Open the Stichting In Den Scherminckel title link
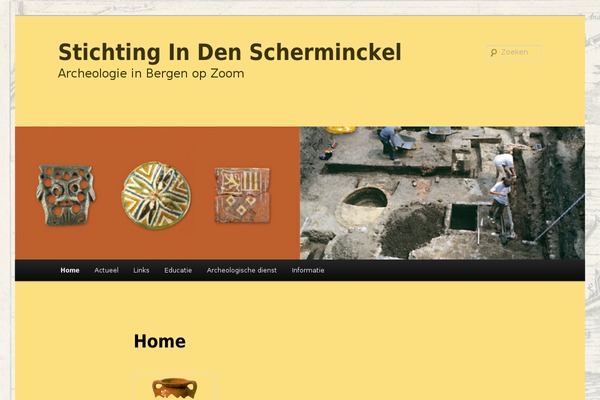Viewport: 600px width, 400px height. [x=230, y=52]
